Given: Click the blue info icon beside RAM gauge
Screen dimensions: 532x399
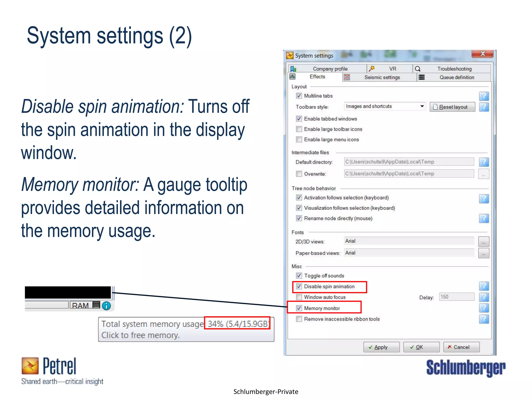Looking at the screenshot, I should (x=106, y=306).
